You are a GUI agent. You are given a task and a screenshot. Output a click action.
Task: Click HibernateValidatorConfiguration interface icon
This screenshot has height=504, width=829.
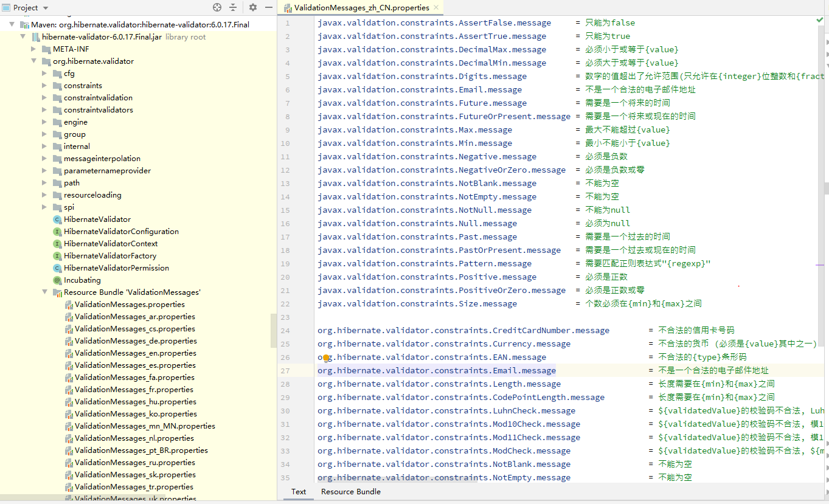(57, 232)
